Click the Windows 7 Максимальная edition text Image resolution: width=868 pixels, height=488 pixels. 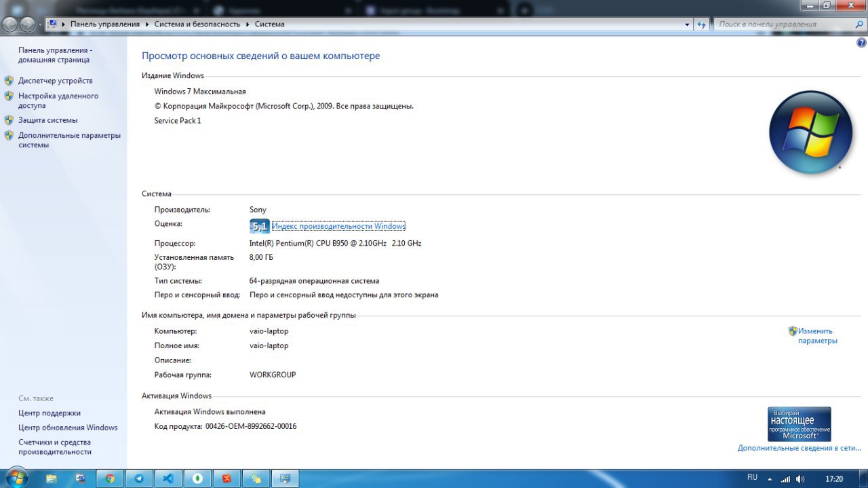click(200, 91)
